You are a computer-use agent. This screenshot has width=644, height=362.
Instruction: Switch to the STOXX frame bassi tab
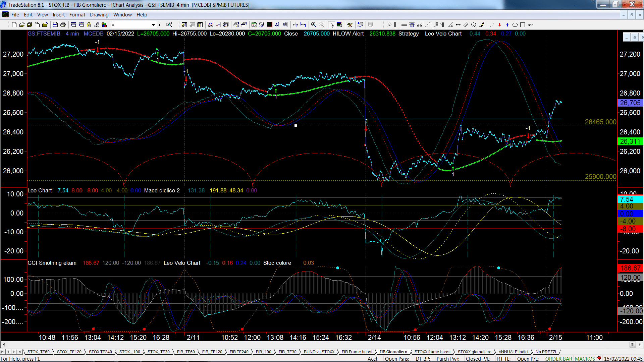pos(432,352)
